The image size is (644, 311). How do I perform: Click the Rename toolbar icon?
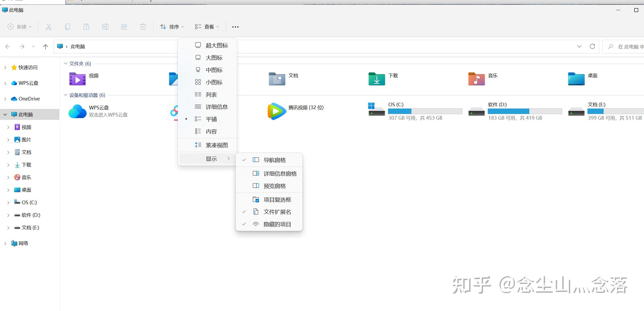coord(105,27)
